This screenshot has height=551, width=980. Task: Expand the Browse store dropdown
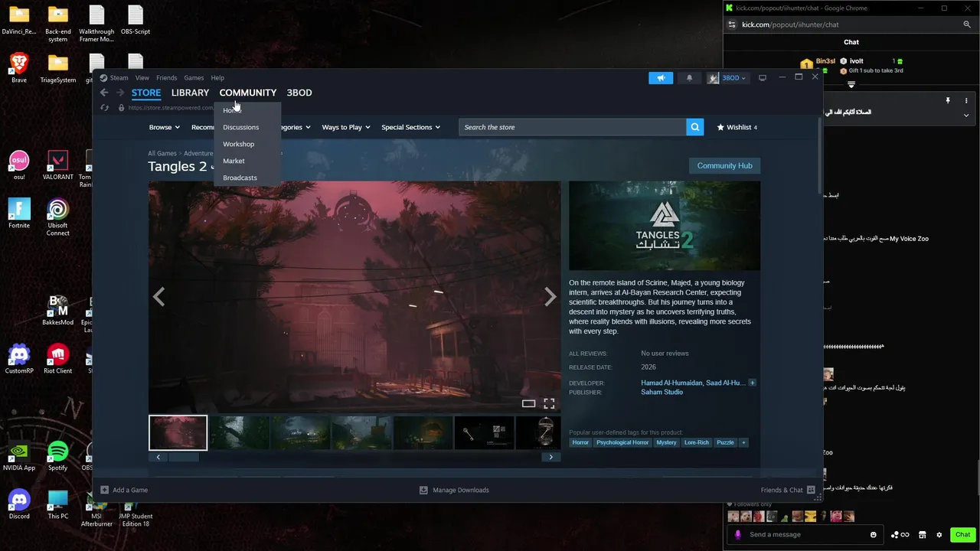(164, 127)
